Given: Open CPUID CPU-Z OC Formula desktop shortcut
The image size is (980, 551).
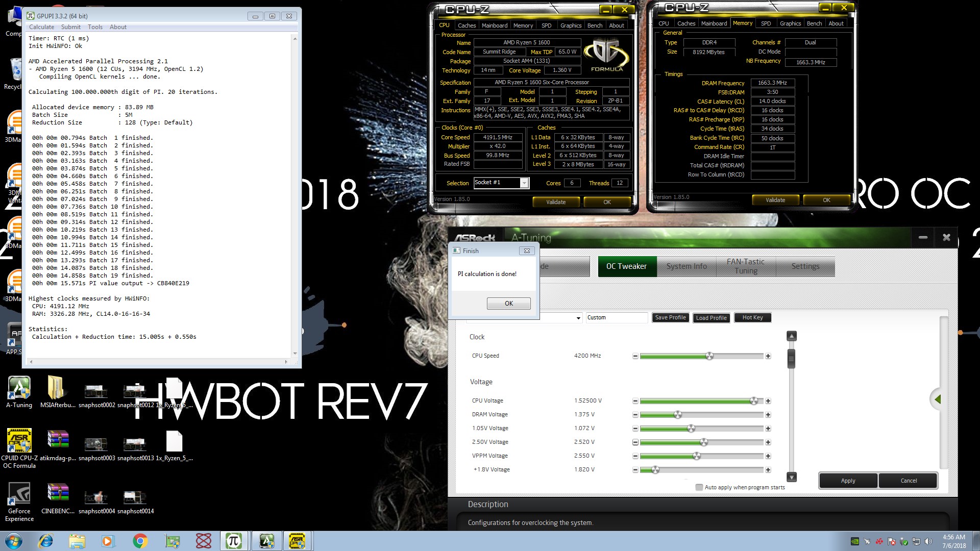Looking at the screenshot, I should coord(19,448).
